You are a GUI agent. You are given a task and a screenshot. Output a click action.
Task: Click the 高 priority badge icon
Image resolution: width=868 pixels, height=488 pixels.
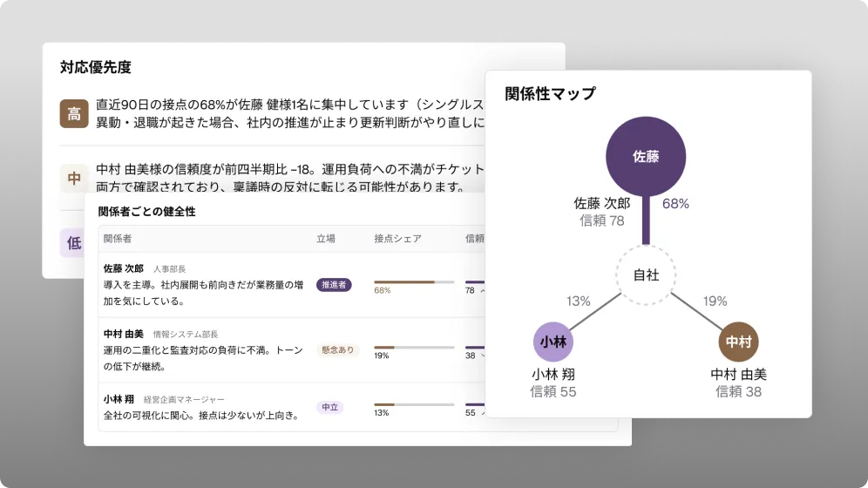point(74,113)
